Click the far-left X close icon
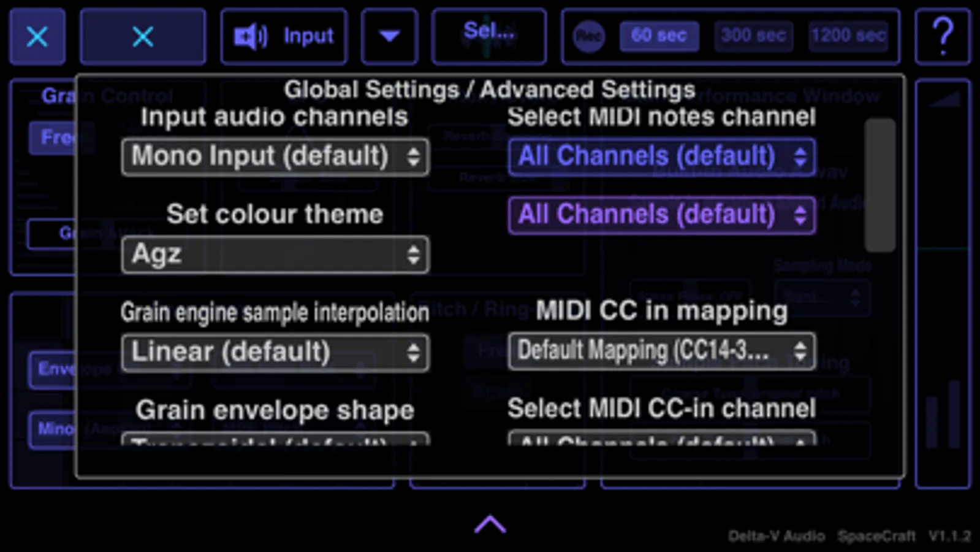This screenshot has height=552, width=980. point(37,37)
